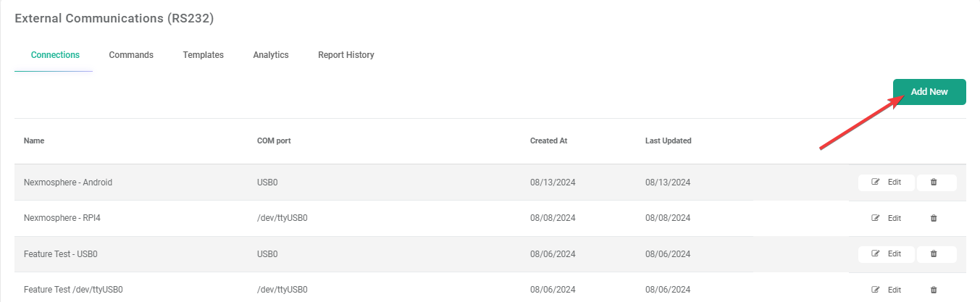Screen dimensions: 980x302
Task: Click the Created At column header
Action: [x=548, y=141]
